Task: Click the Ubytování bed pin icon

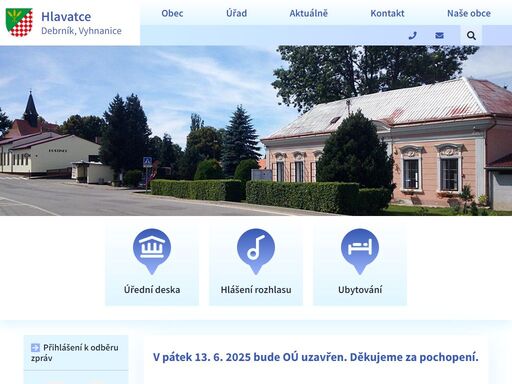Action: click(360, 251)
